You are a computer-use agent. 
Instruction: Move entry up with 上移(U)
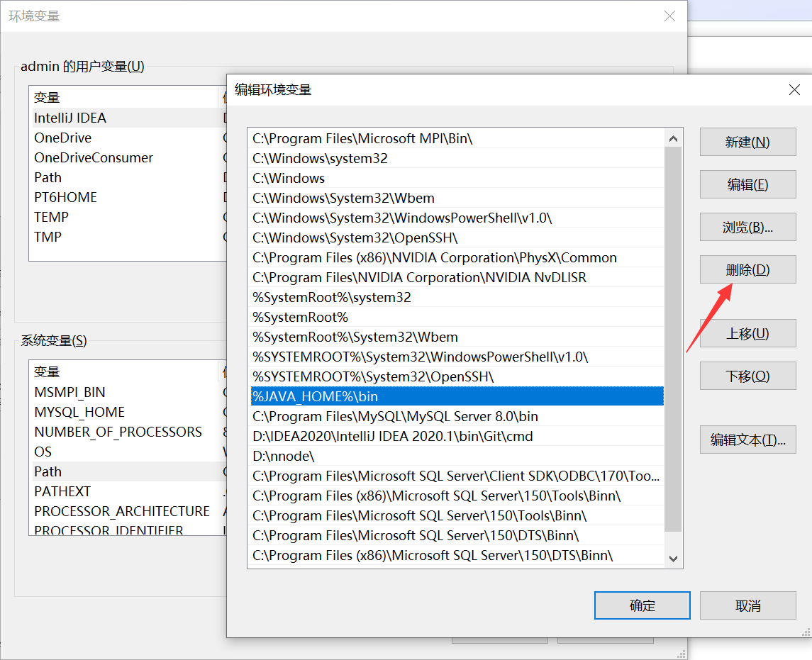tap(747, 333)
